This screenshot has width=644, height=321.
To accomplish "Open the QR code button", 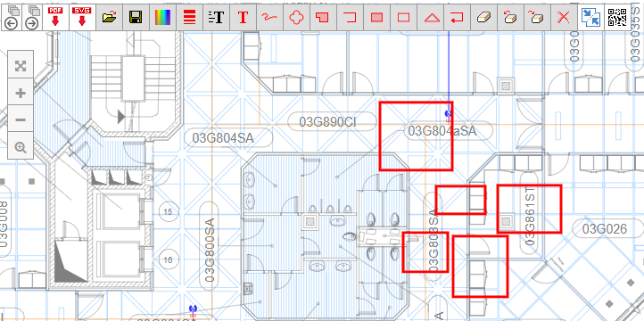I will click(x=617, y=17).
